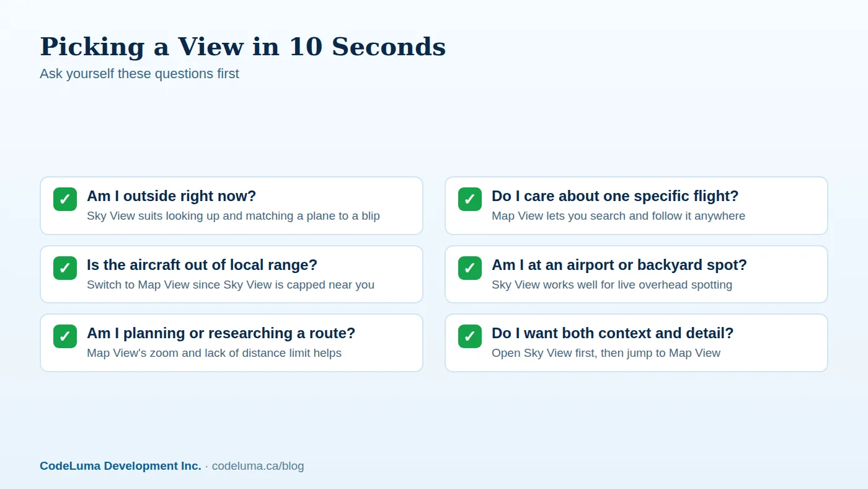Select the heading 'Am I planning or researching a route?'
This screenshot has height=489, width=868.
[x=221, y=333]
